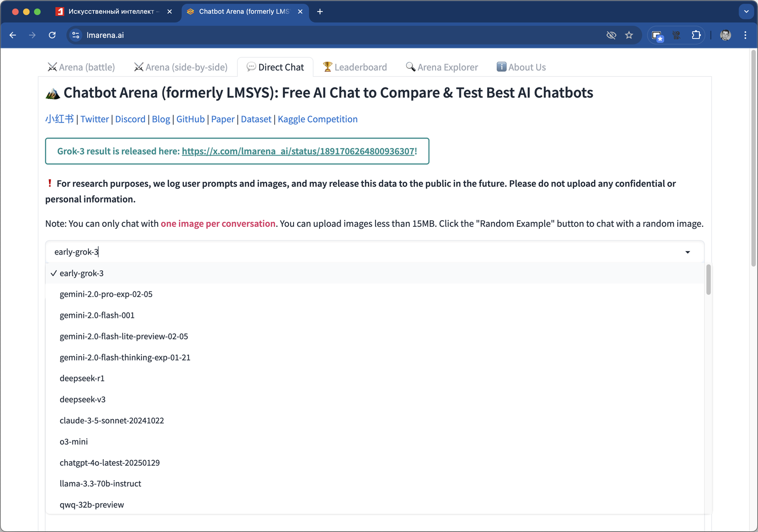
Task: Open the Grok-3 result x.com link
Action: coord(298,151)
